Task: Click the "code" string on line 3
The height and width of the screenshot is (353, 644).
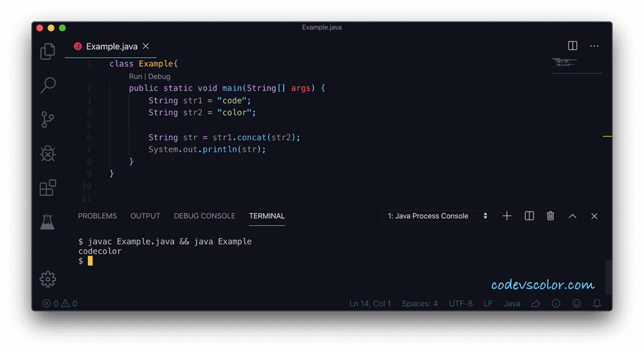Action: tap(231, 100)
